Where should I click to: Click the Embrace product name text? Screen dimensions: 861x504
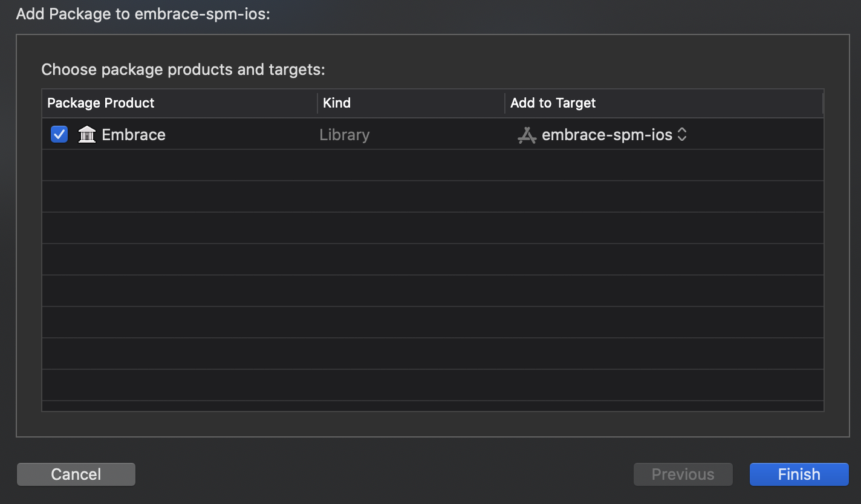134,135
